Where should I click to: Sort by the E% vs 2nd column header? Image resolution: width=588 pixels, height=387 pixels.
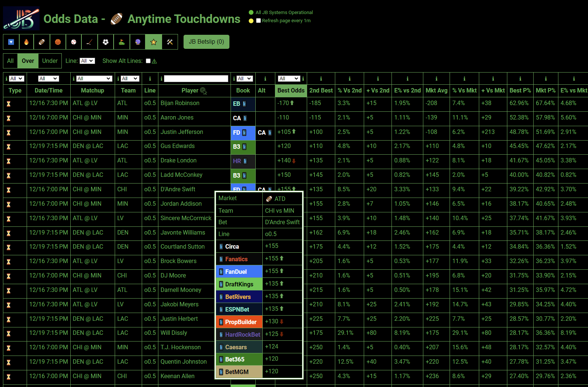coord(407,91)
